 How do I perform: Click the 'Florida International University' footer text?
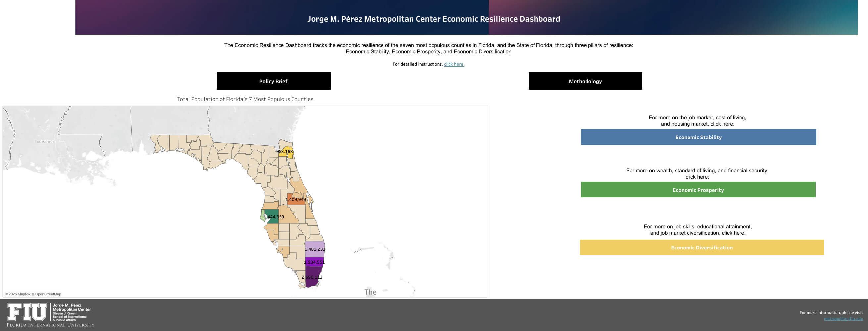tap(51, 325)
